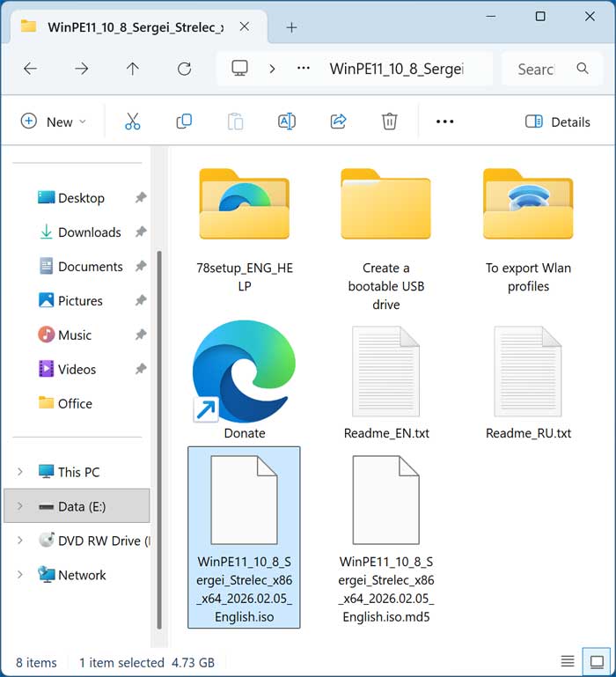Unpin Downloads using its pin icon
This screenshot has width=616, height=677.
pos(141,232)
